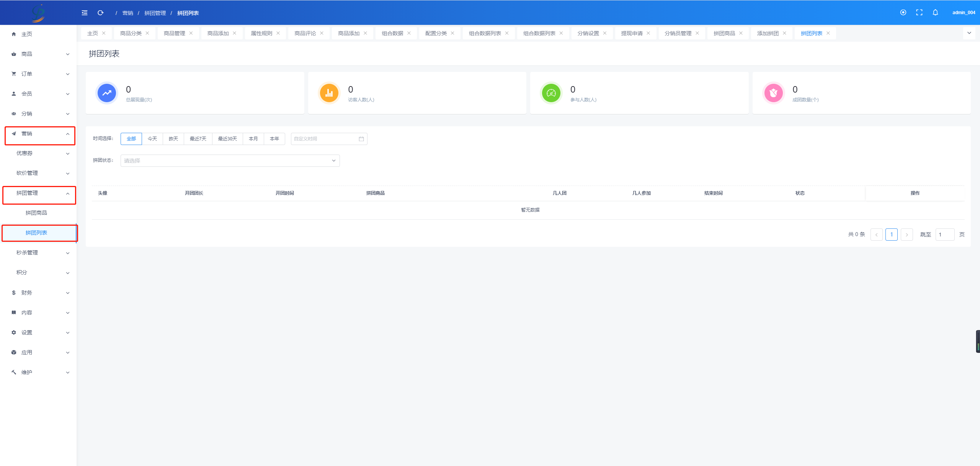Click the 自定义时间 date input field
The width and height of the screenshot is (980, 466).
click(329, 139)
